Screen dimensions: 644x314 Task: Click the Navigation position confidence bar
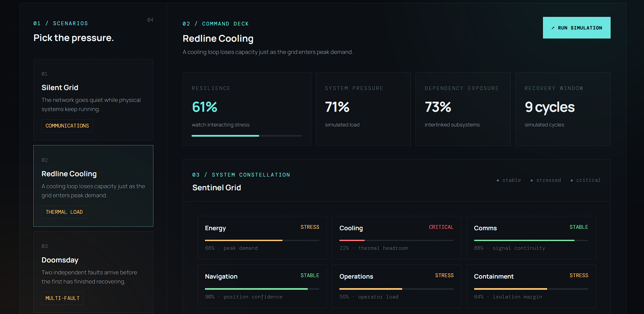click(x=262, y=289)
